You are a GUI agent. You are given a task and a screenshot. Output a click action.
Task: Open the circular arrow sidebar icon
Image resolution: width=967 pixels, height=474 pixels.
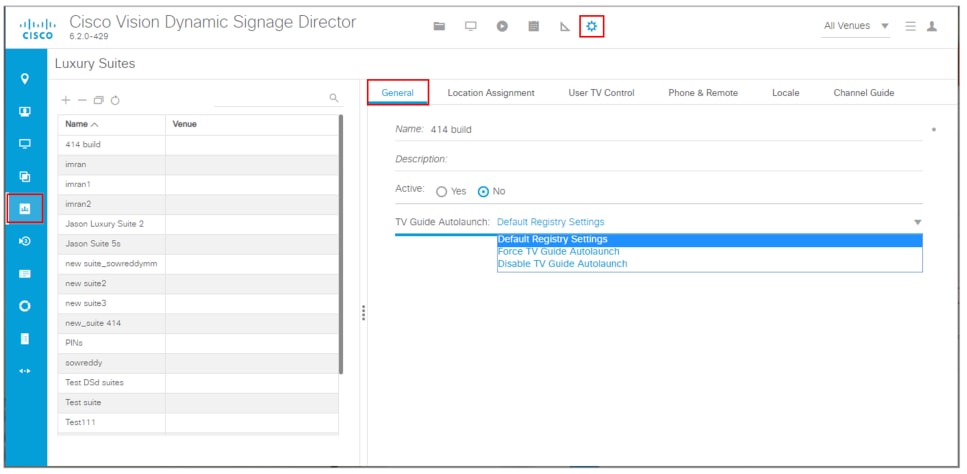(25, 241)
